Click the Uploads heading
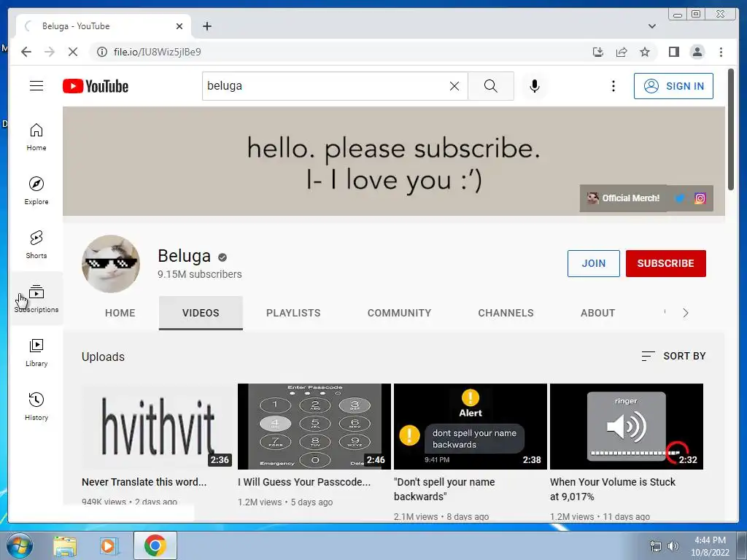The image size is (747, 560). point(103,357)
